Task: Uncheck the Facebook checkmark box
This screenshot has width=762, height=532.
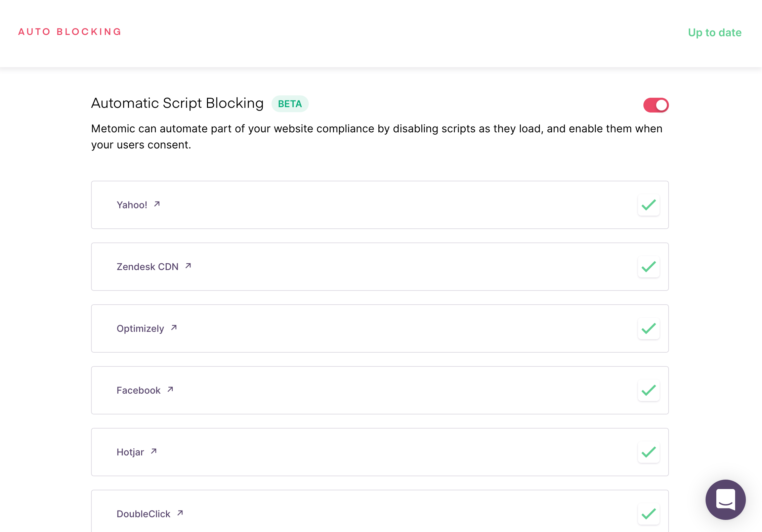Action: pyautogui.click(x=649, y=390)
